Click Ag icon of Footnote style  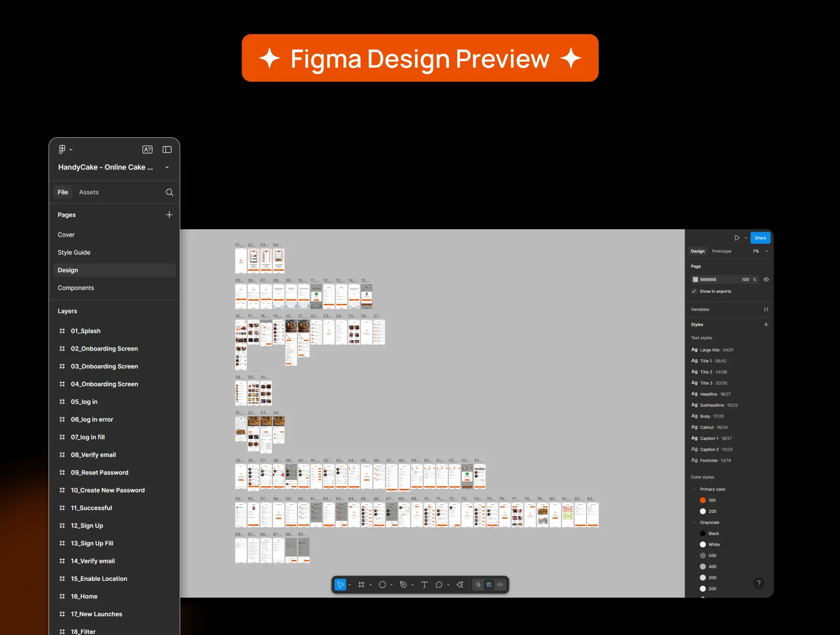tap(694, 460)
